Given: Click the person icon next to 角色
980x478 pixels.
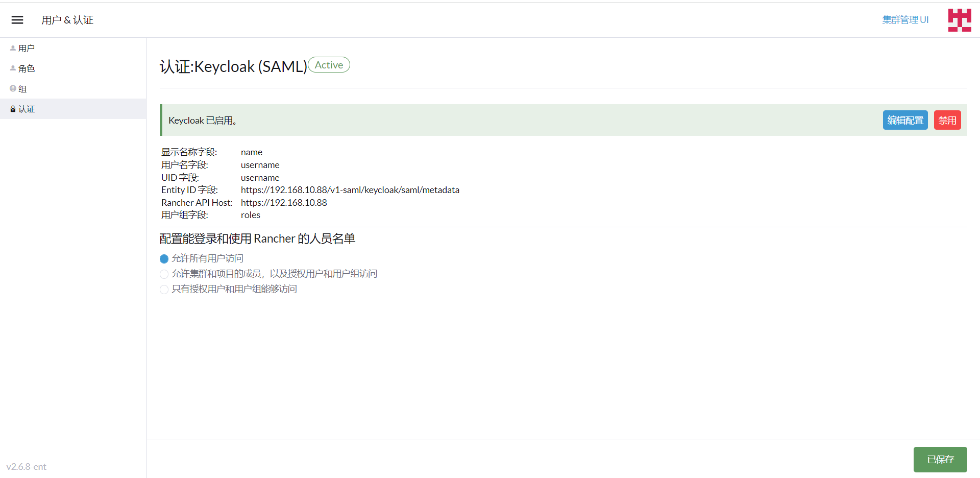Looking at the screenshot, I should point(12,68).
